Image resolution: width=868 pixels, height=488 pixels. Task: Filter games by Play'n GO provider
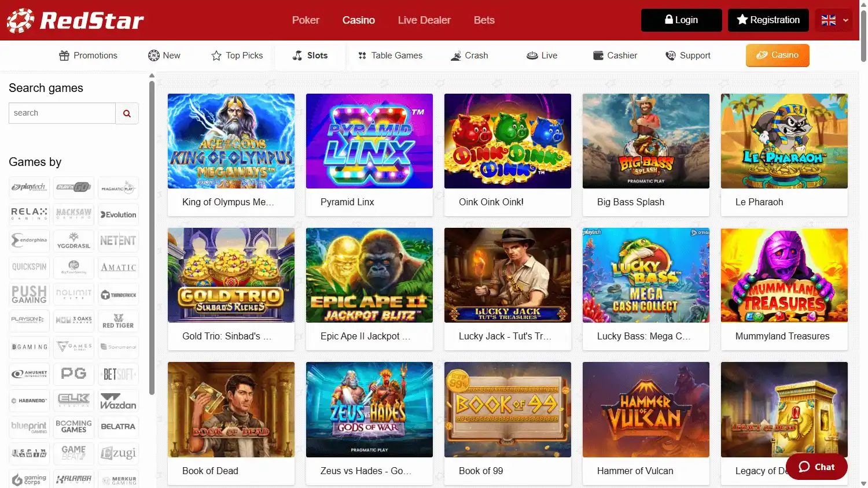(x=74, y=187)
